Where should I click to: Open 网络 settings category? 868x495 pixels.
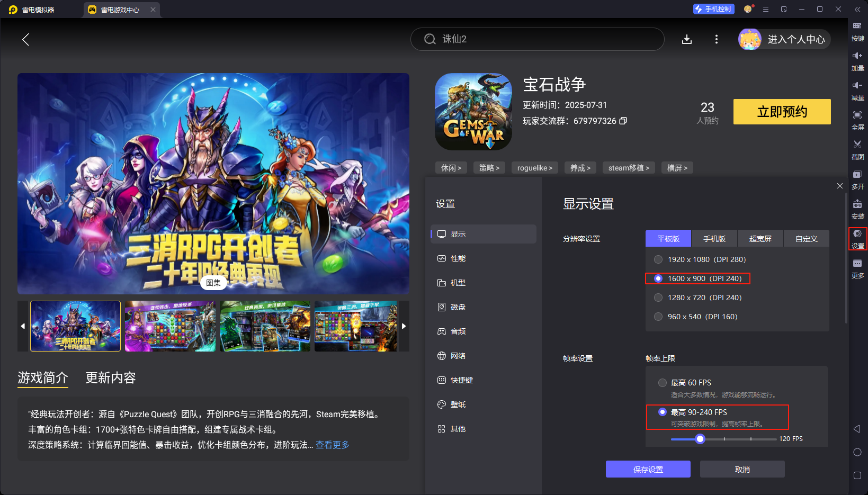(484, 356)
